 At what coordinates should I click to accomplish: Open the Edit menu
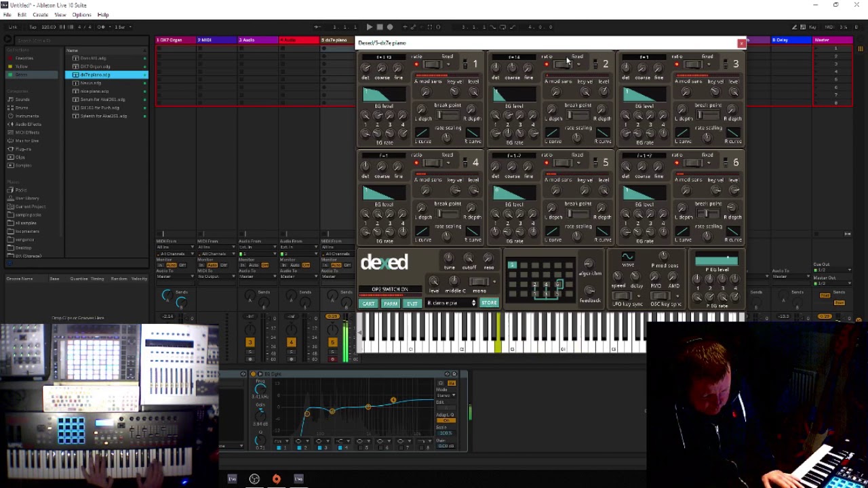22,15
